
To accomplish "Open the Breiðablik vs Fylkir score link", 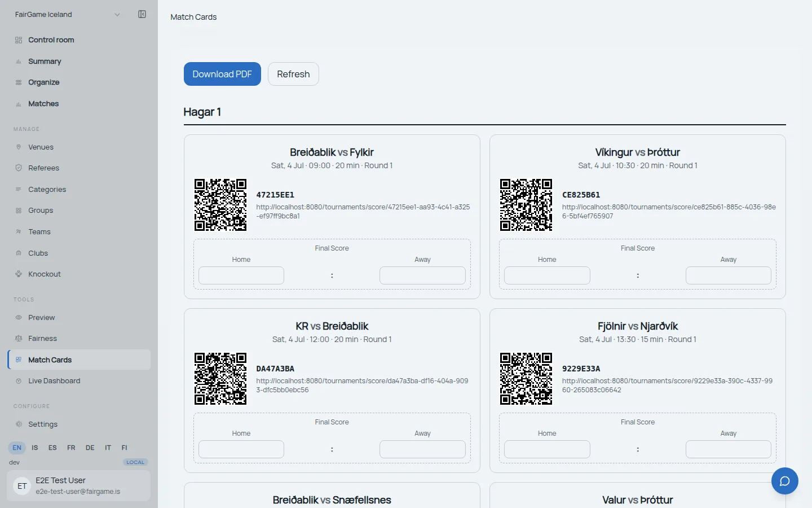I will tap(363, 211).
